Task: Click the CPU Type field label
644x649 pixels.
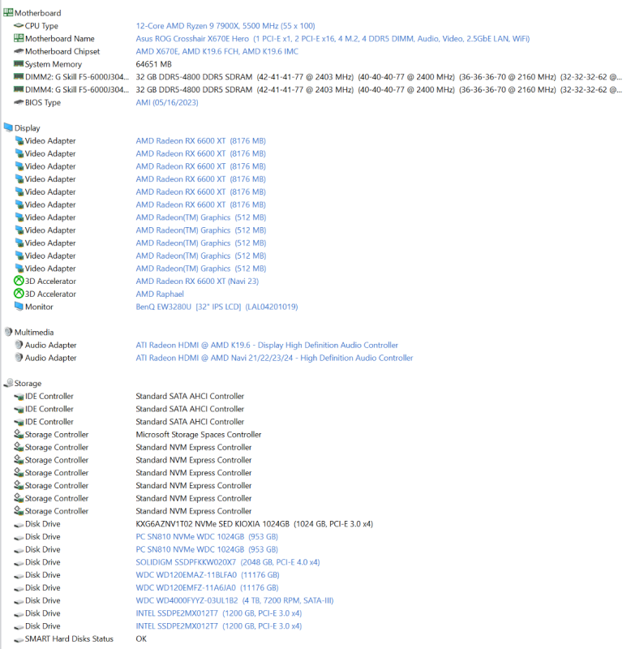Action: click(41, 26)
